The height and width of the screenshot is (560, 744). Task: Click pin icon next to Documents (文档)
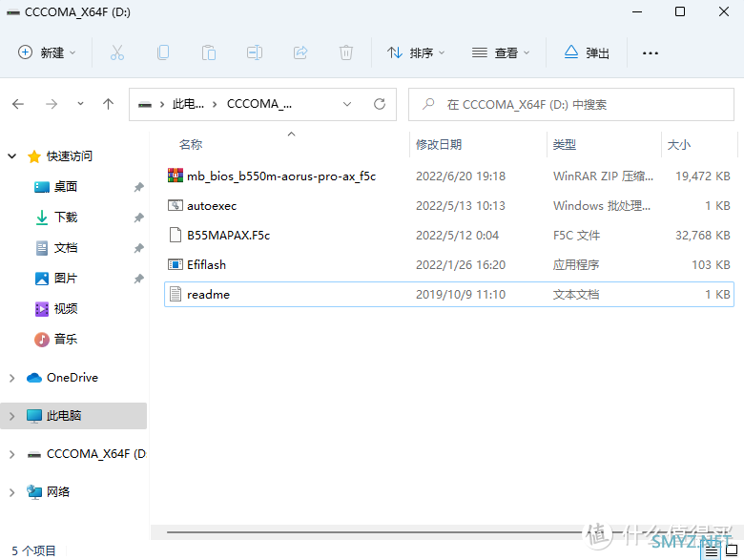coord(138,248)
